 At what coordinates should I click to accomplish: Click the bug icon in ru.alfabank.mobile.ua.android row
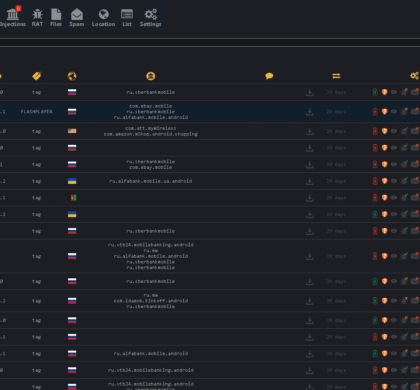pyautogui.click(x=404, y=181)
